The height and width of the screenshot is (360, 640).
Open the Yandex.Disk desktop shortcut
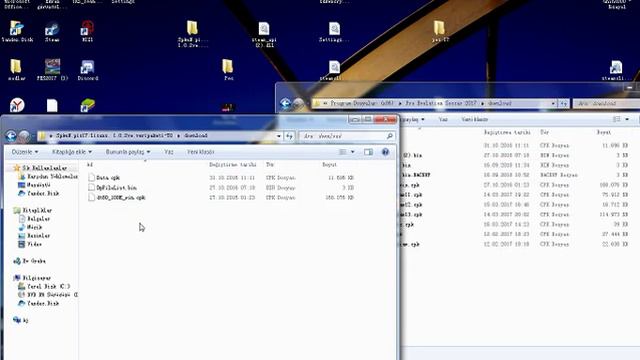(17, 32)
